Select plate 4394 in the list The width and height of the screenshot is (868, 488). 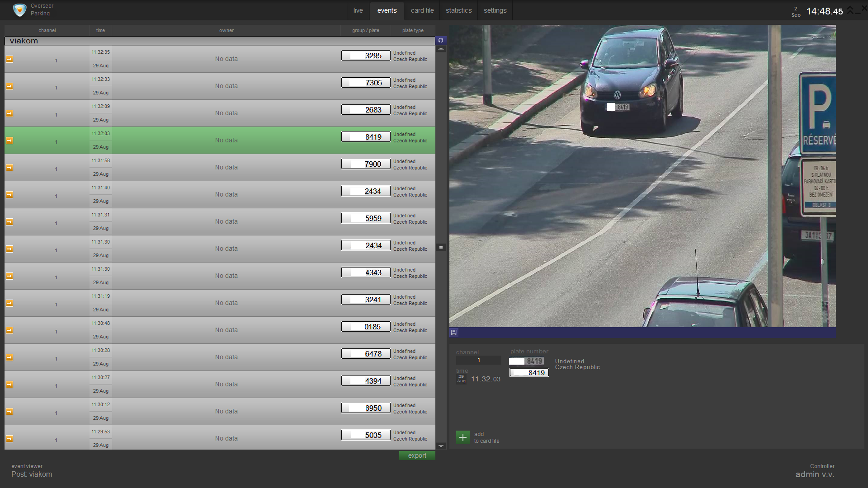coord(366,381)
